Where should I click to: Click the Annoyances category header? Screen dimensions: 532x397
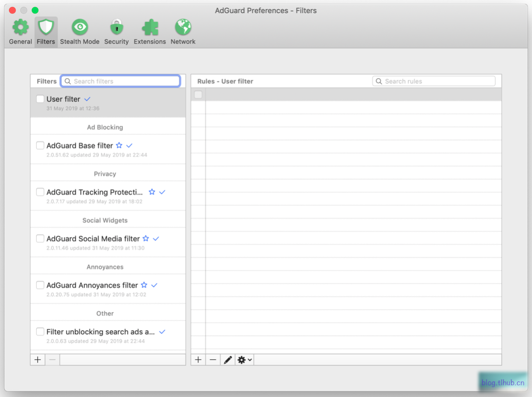105,267
